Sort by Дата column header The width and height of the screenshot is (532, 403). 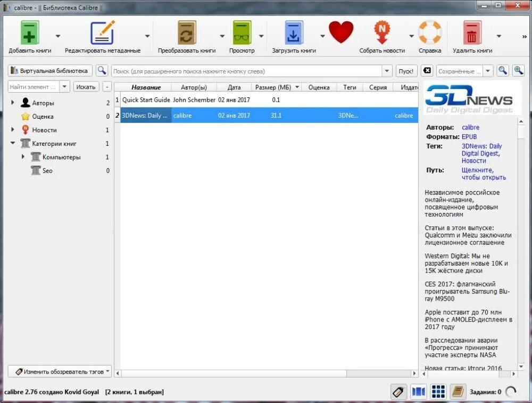(234, 87)
